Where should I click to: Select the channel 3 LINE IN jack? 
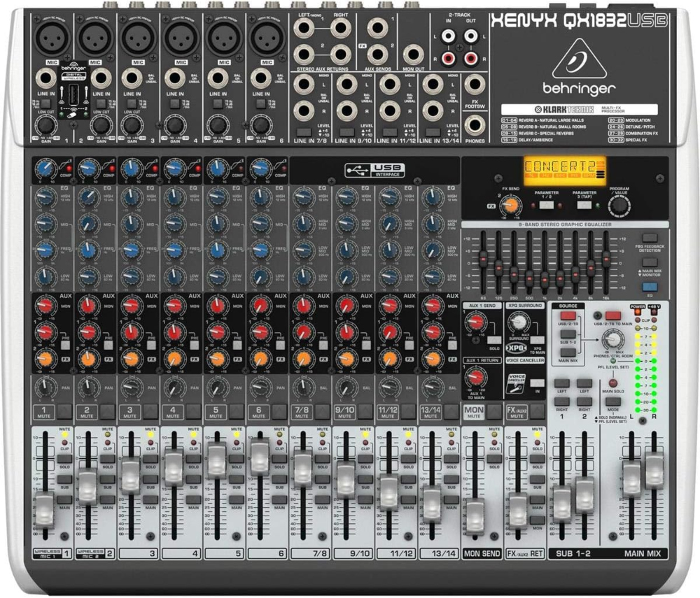(132, 78)
